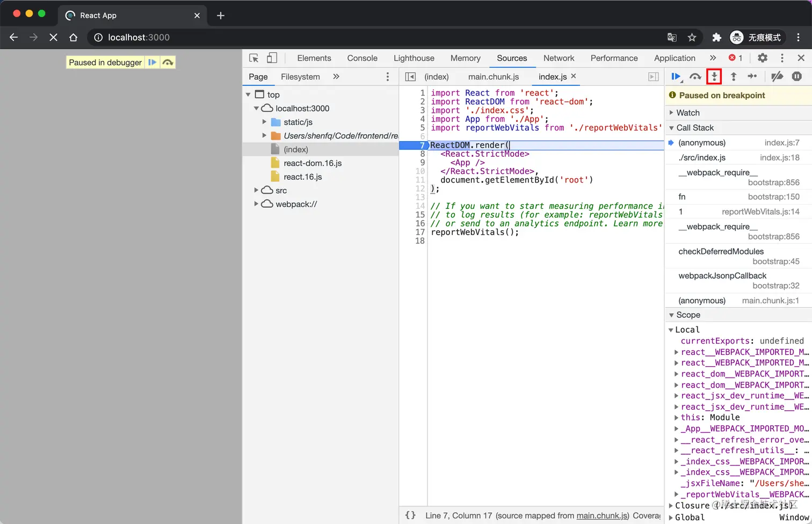Open the Memory panel
The height and width of the screenshot is (524, 812).
click(x=466, y=58)
